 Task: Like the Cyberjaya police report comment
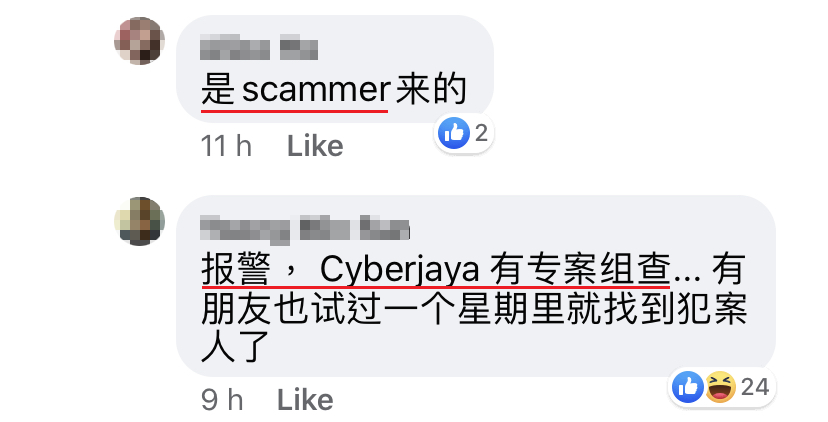pyautogui.click(x=305, y=400)
